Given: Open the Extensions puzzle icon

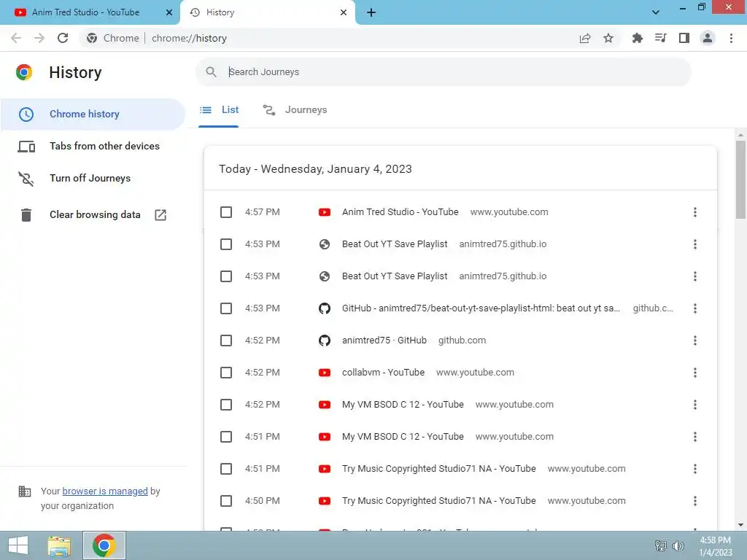Looking at the screenshot, I should 637,38.
